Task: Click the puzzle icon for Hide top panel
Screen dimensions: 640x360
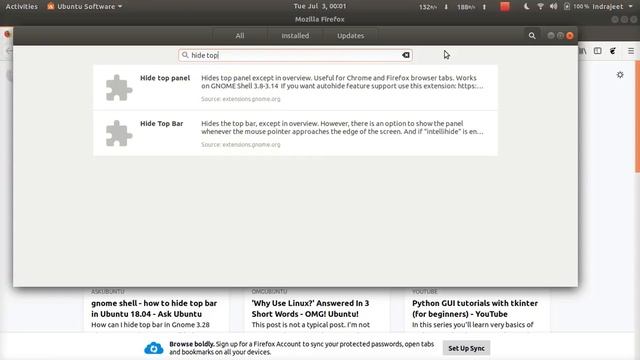Action: point(119,87)
